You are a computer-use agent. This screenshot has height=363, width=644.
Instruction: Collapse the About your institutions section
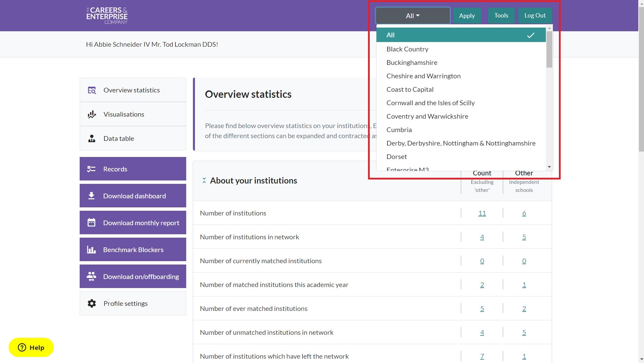click(x=204, y=180)
